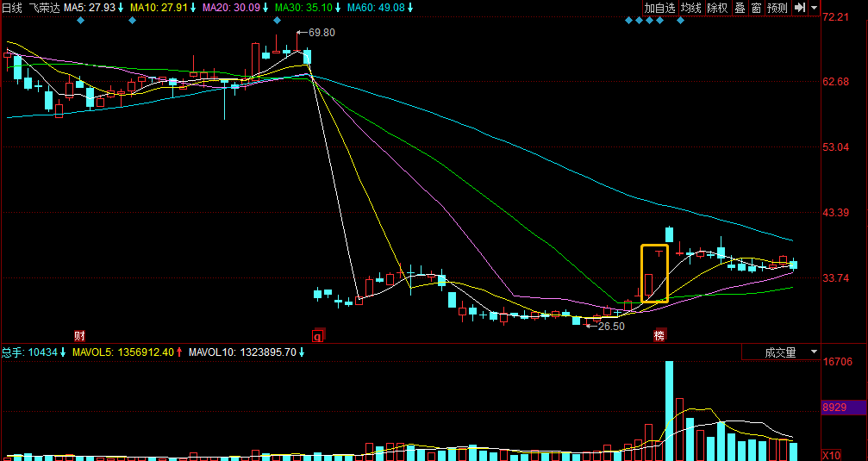Click the 窗 multi-window button
The image size is (868, 461).
tap(756, 8)
